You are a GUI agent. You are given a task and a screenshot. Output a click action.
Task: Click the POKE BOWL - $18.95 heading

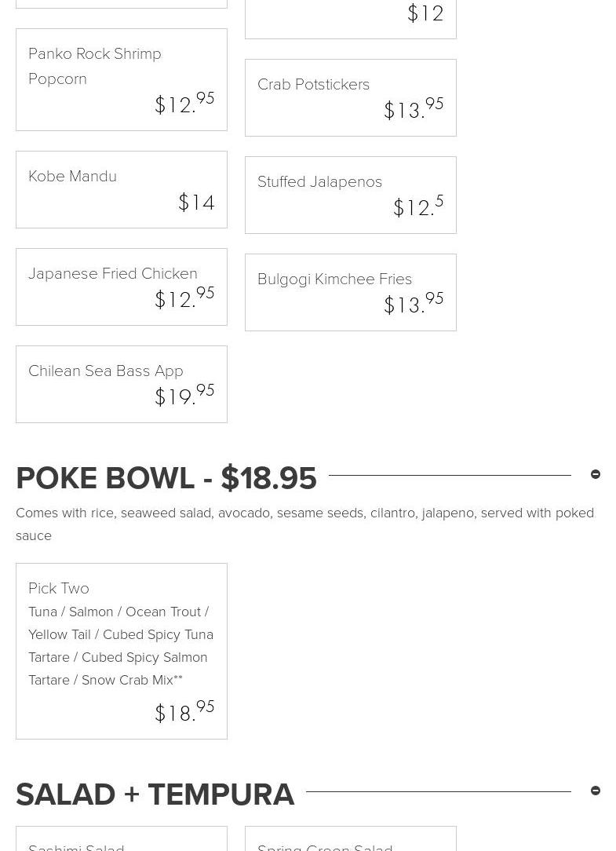[166, 478]
